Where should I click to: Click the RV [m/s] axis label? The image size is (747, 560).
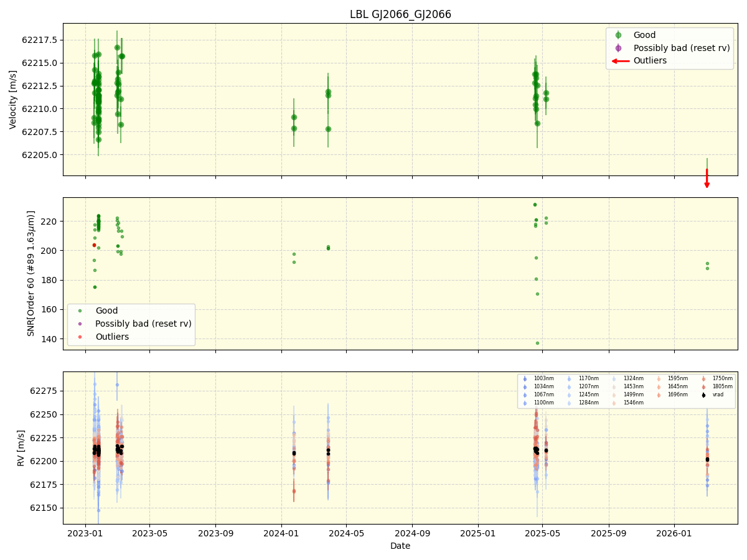21,448
